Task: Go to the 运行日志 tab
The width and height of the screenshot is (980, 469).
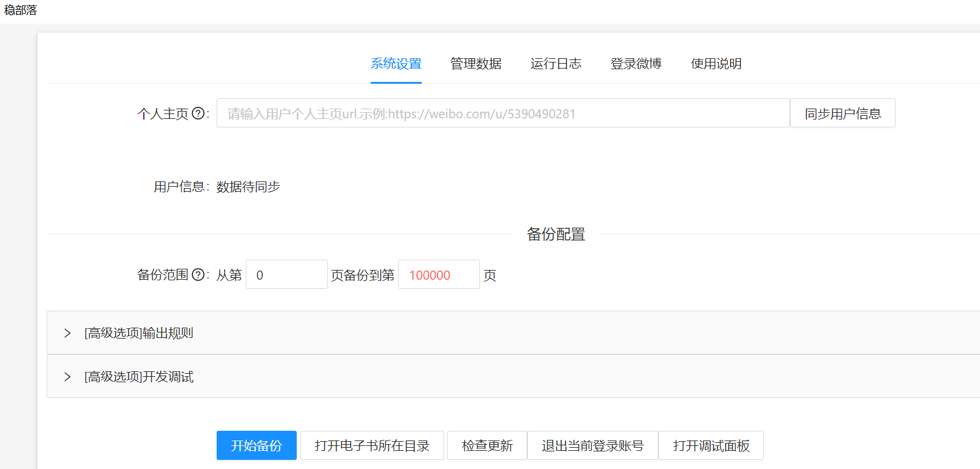Action: click(556, 64)
